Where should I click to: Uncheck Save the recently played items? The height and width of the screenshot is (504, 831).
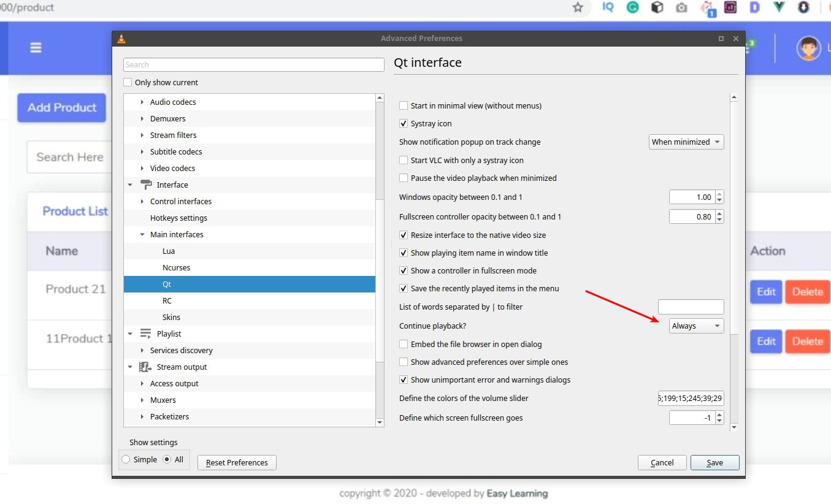404,288
